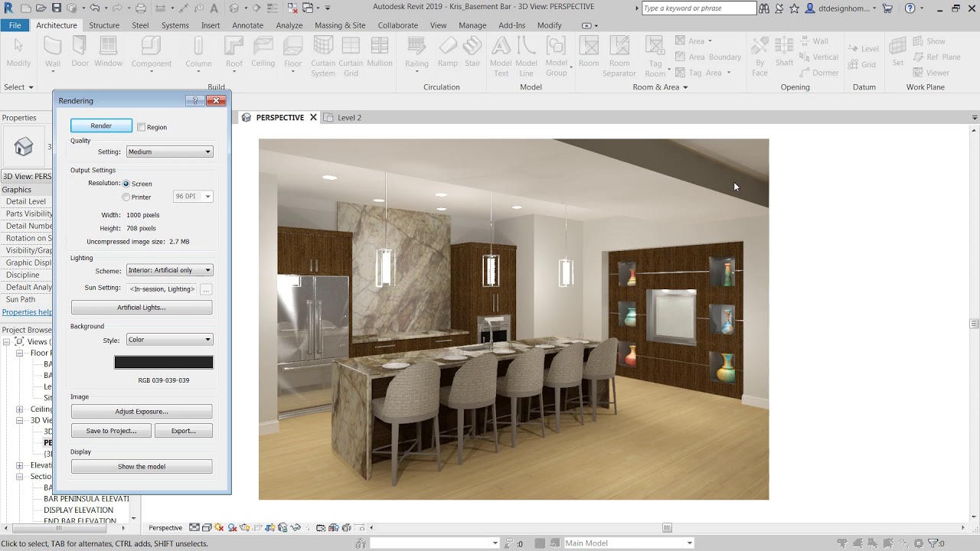980x551 pixels.
Task: Close the PERSPECTIVE view tab
Action: 313,118
